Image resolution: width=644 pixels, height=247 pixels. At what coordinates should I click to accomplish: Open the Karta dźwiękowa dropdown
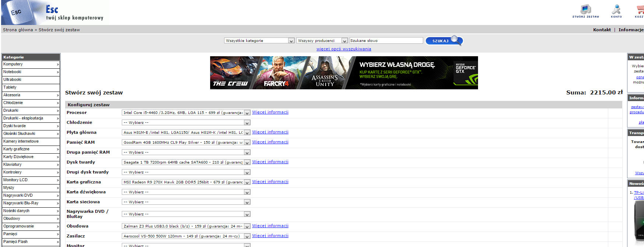[x=186, y=192]
